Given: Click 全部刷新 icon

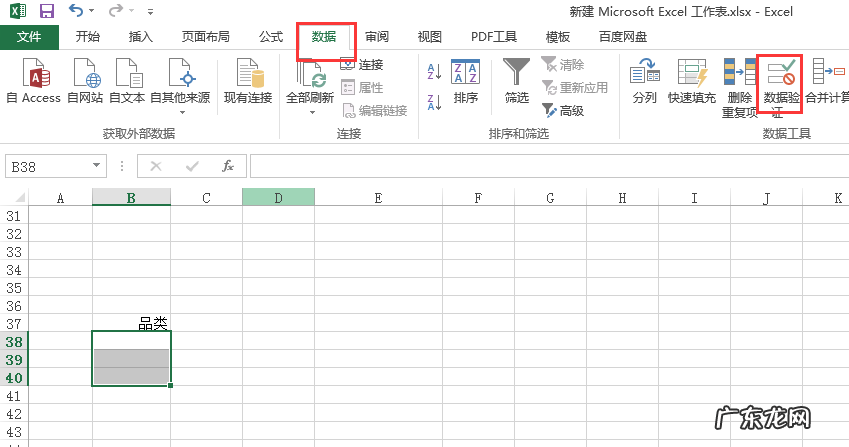Looking at the screenshot, I should coord(310,76).
